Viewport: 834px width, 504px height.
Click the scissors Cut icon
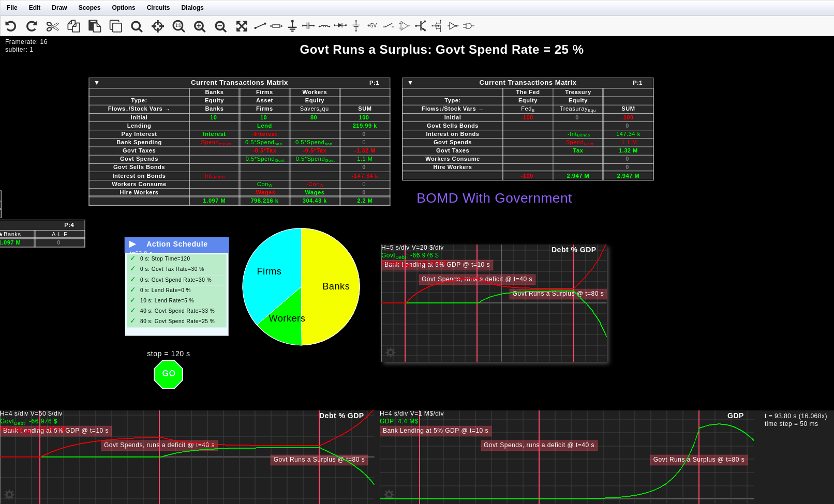52,26
